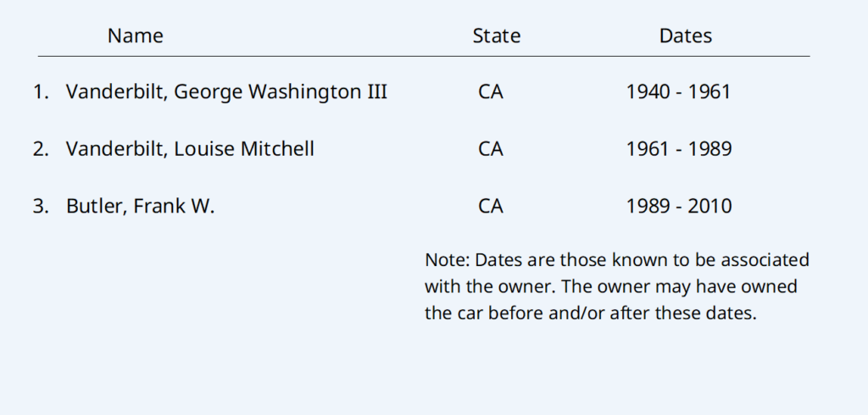Select the 1989 - 2010 date range
Viewport: 868px width, 415px height.
[x=678, y=206]
